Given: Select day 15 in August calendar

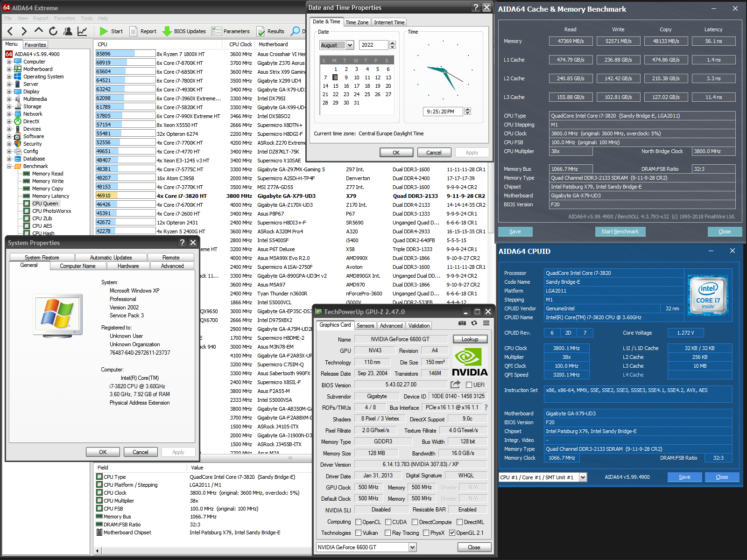Looking at the screenshot, I should coord(336,86).
